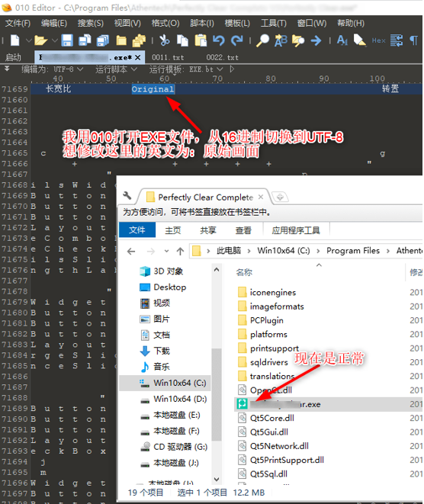Click the Close All folders icon

139,40
